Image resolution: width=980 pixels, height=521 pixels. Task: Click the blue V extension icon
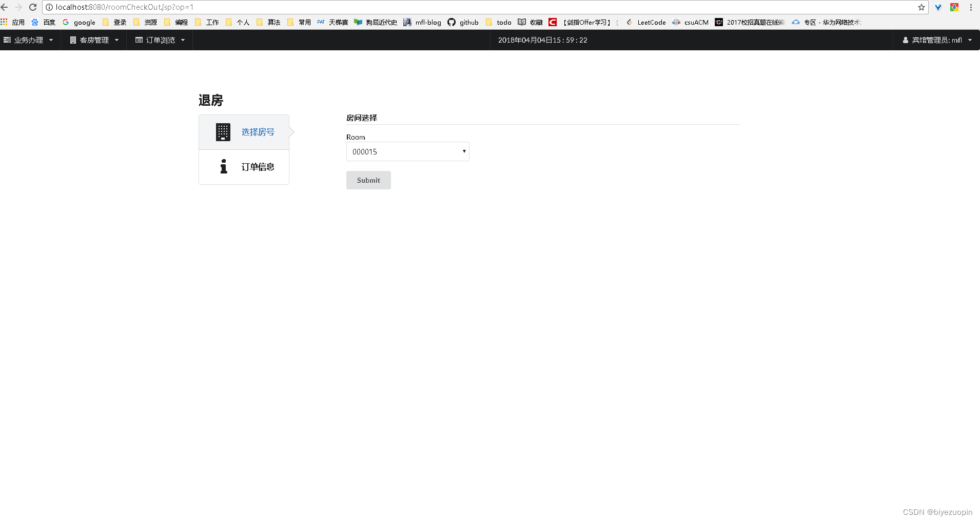pyautogui.click(x=938, y=7)
